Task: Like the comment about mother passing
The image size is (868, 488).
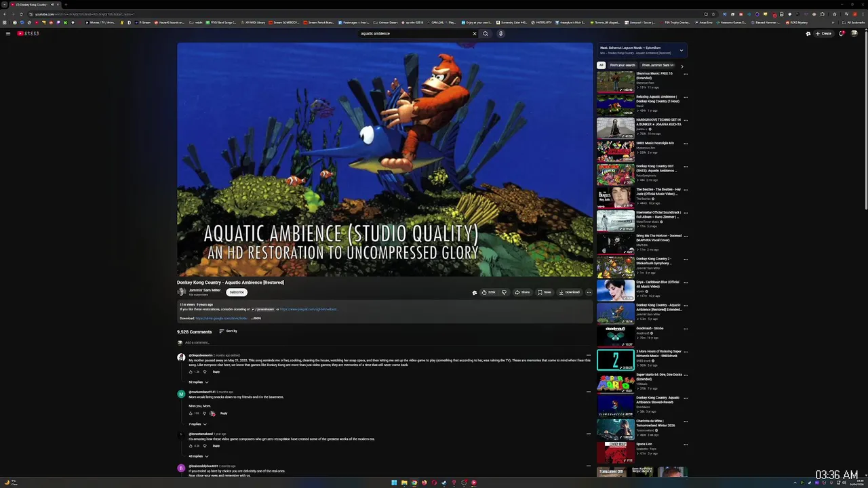Action: (x=191, y=371)
